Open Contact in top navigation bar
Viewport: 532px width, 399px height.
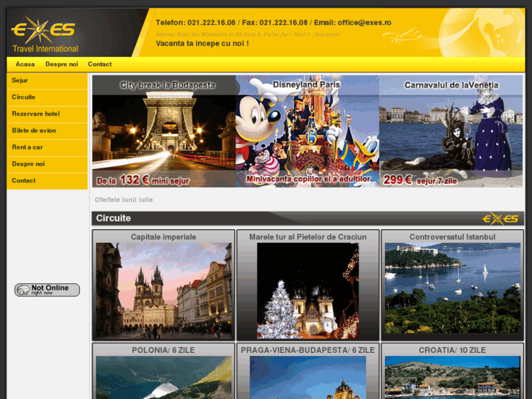point(100,64)
